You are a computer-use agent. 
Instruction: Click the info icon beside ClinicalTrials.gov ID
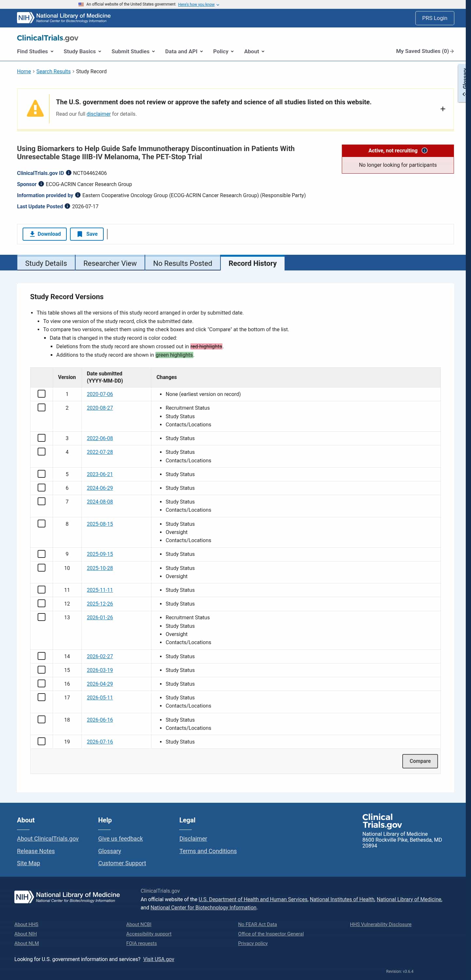click(68, 173)
